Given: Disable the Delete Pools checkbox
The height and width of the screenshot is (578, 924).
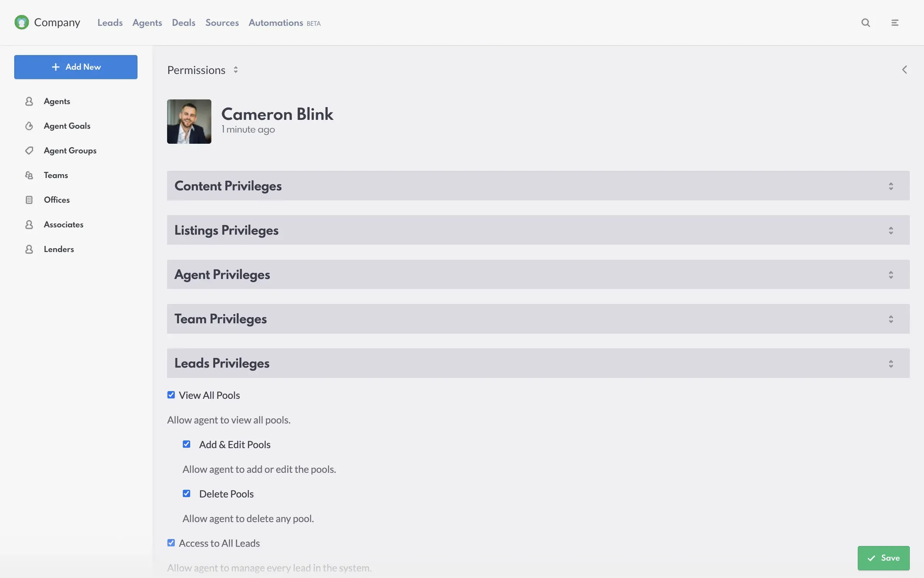Looking at the screenshot, I should click(186, 494).
